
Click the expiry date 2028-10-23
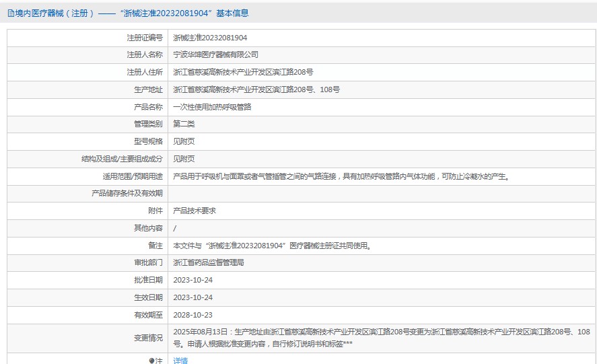[192, 315]
